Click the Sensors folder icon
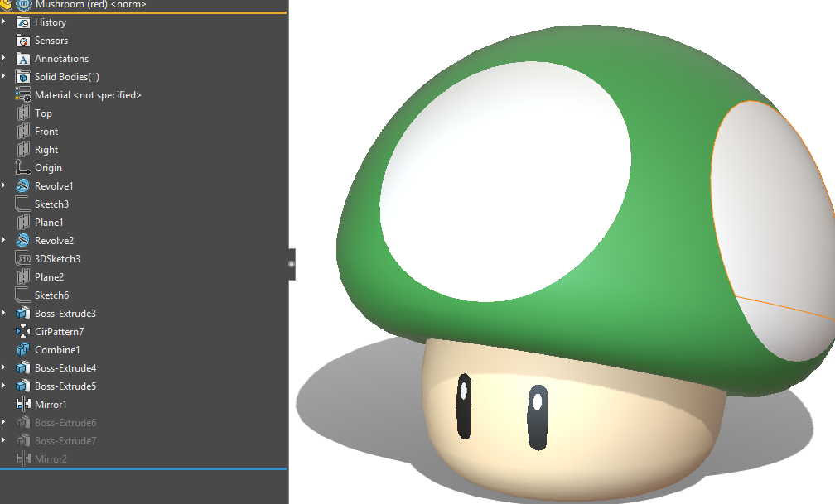835x504 pixels. (23, 41)
